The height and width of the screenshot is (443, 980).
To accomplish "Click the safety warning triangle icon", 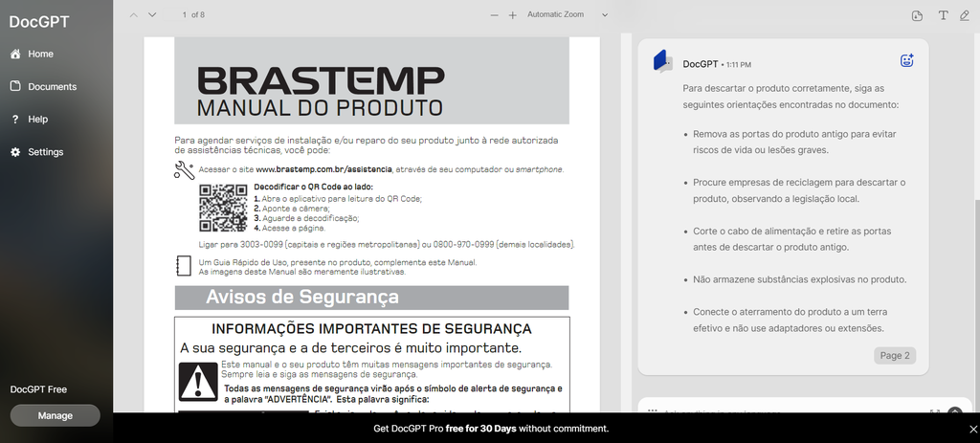I will [198, 381].
